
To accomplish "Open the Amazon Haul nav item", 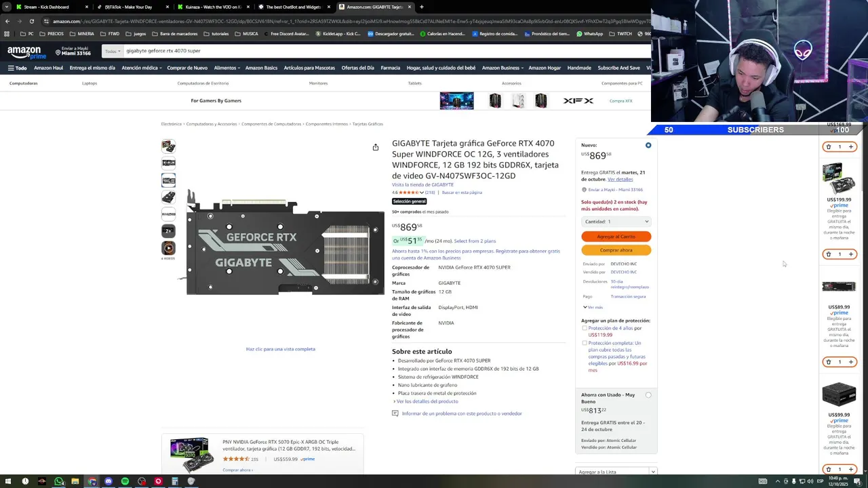I will 48,68.
